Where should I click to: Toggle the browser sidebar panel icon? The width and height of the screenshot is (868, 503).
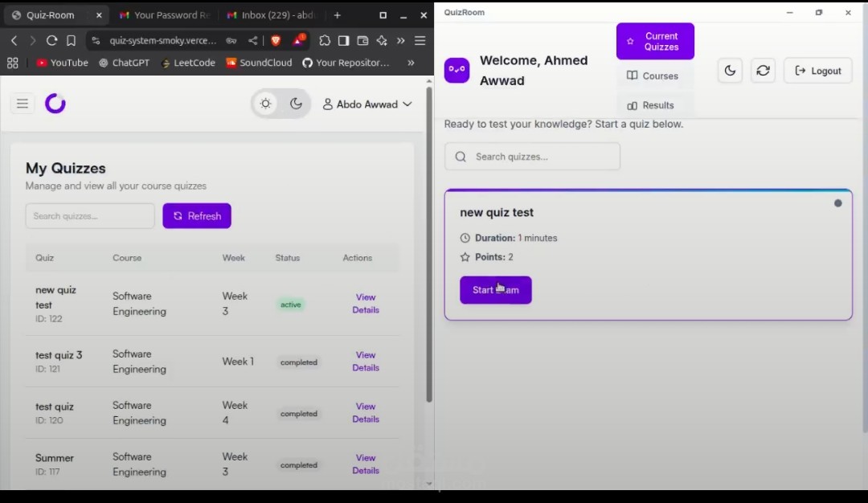coord(344,40)
